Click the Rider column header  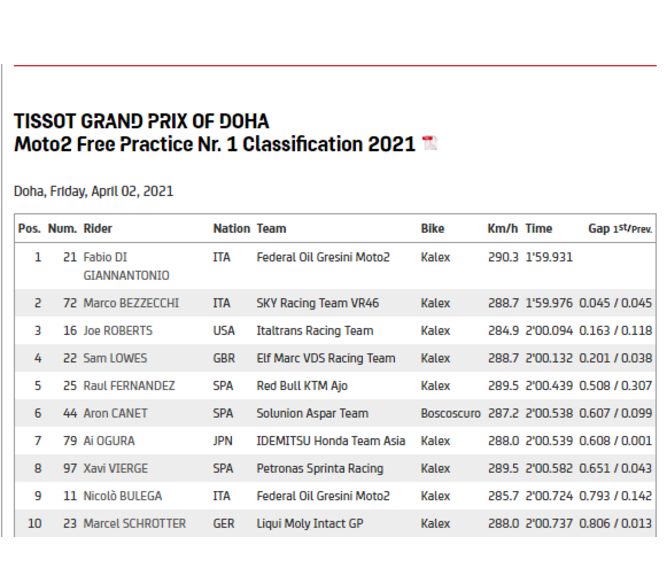[x=98, y=229]
